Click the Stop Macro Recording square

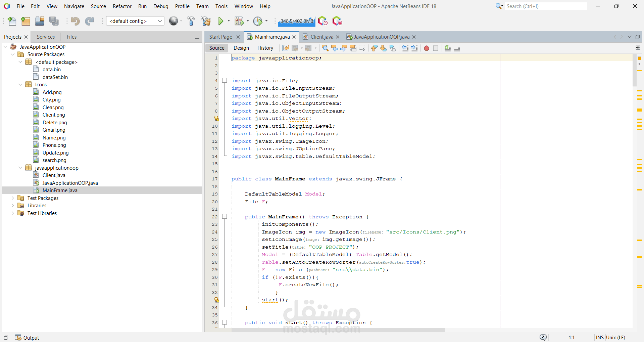pos(436,48)
